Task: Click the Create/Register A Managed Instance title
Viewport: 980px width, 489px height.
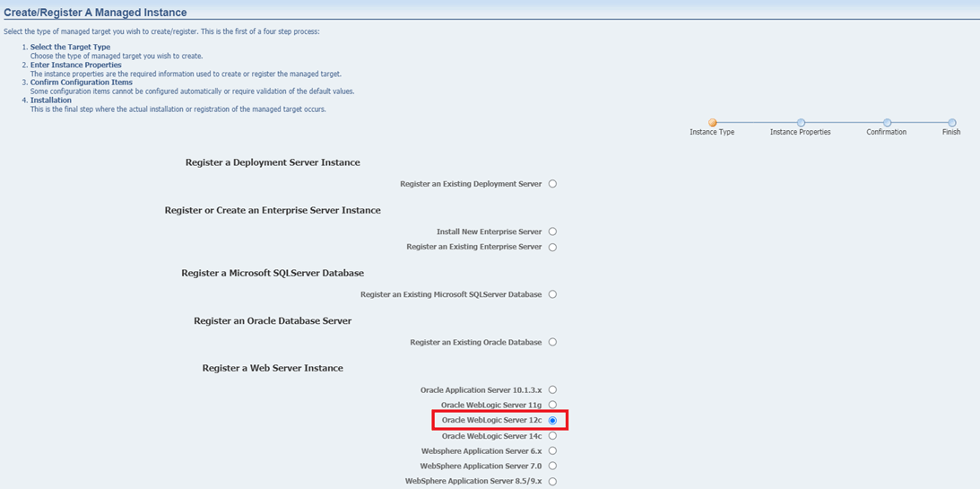Action: pyautogui.click(x=95, y=12)
